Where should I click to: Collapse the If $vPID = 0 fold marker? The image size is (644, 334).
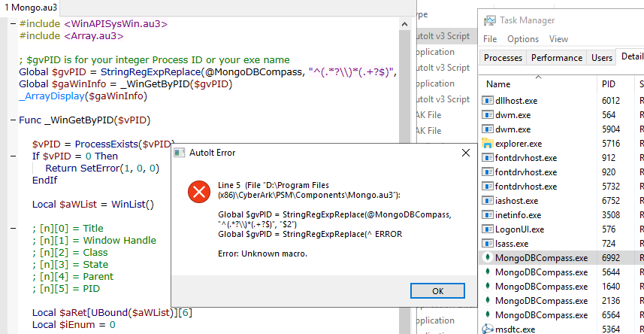click(x=14, y=156)
